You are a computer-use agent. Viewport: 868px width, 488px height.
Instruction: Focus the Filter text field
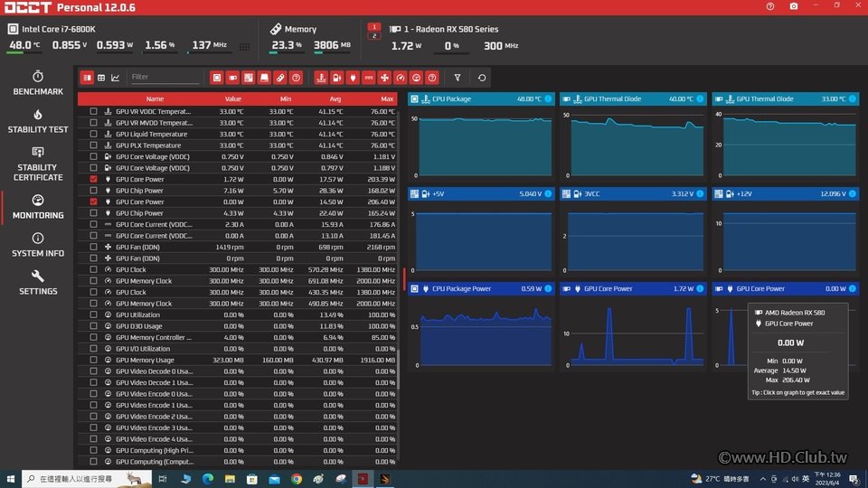(x=165, y=77)
